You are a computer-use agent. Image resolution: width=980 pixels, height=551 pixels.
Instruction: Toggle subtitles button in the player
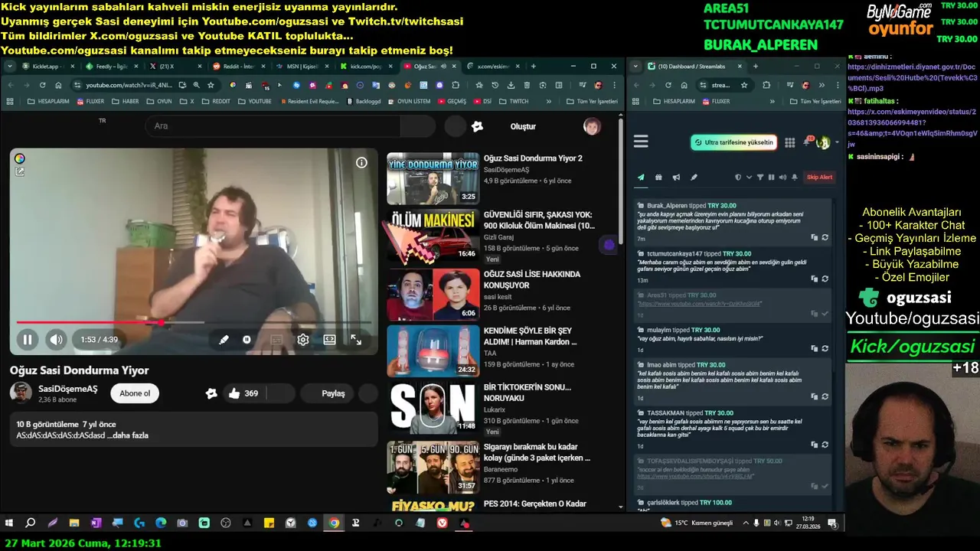[x=276, y=340]
